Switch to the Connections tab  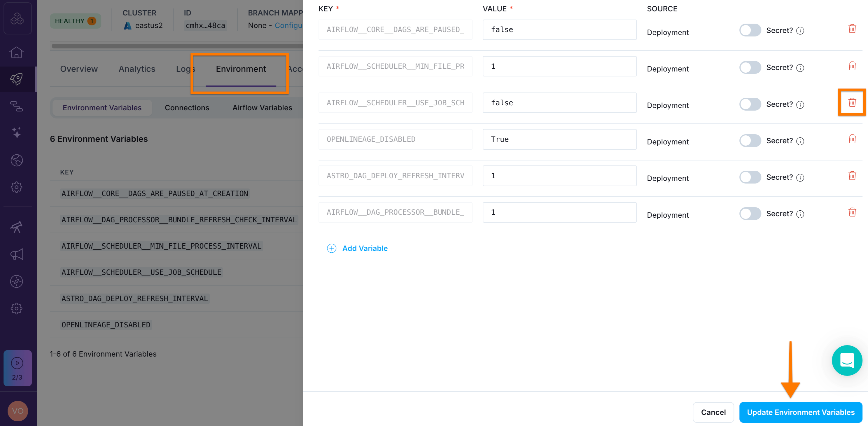187,107
